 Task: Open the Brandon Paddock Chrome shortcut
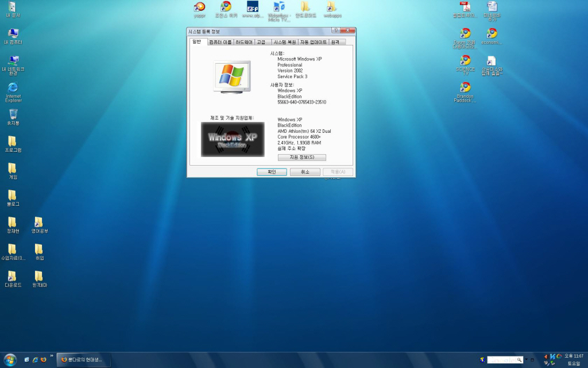click(465, 93)
